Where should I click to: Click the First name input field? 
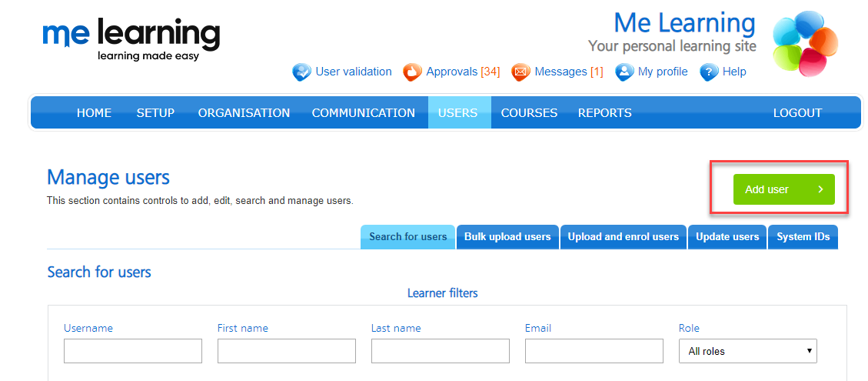287,351
